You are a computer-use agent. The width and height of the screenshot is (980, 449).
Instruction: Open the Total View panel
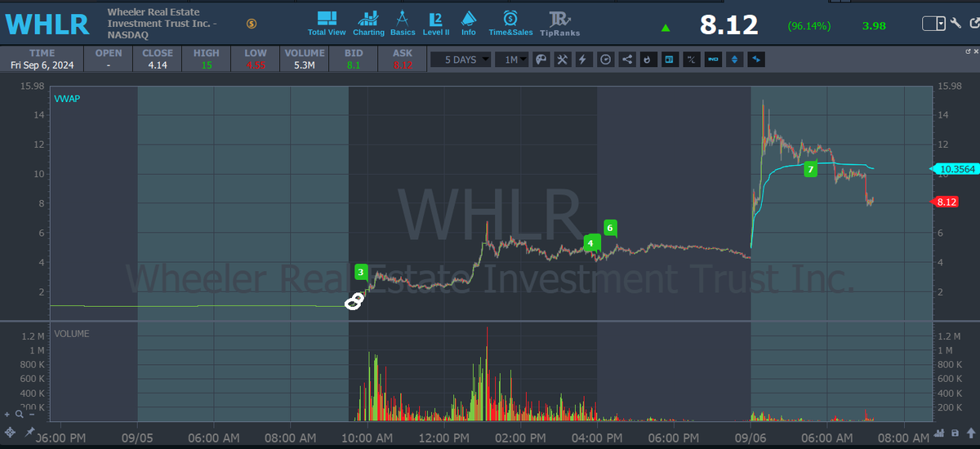pyautogui.click(x=327, y=24)
